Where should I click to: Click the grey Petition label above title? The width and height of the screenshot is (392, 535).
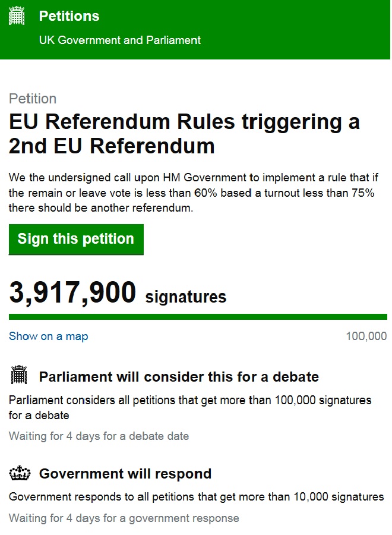coord(33,99)
